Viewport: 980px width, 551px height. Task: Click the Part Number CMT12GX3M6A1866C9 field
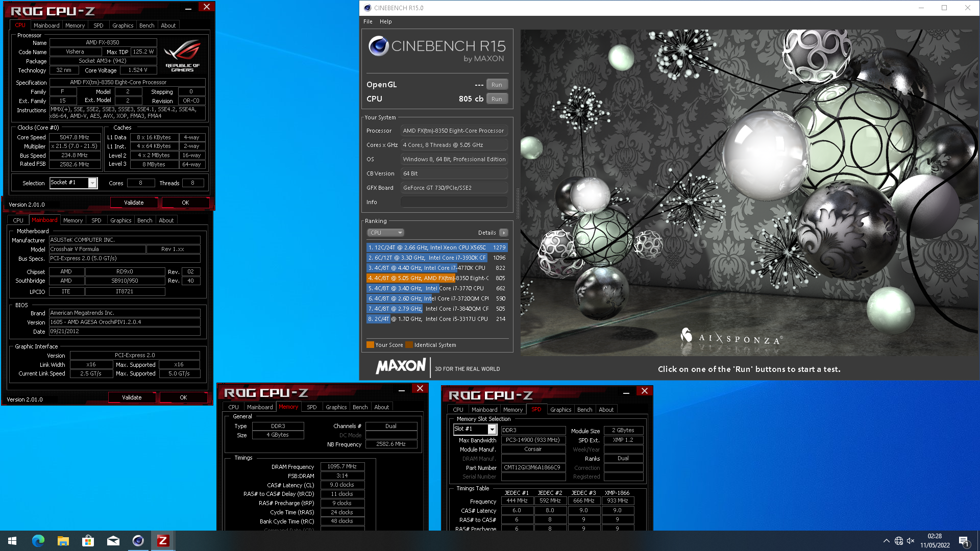(533, 467)
